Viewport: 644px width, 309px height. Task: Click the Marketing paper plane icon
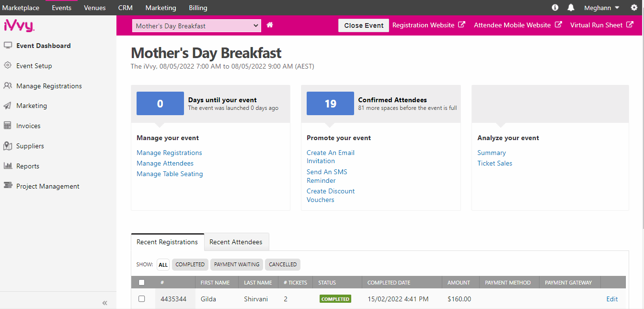coord(8,106)
